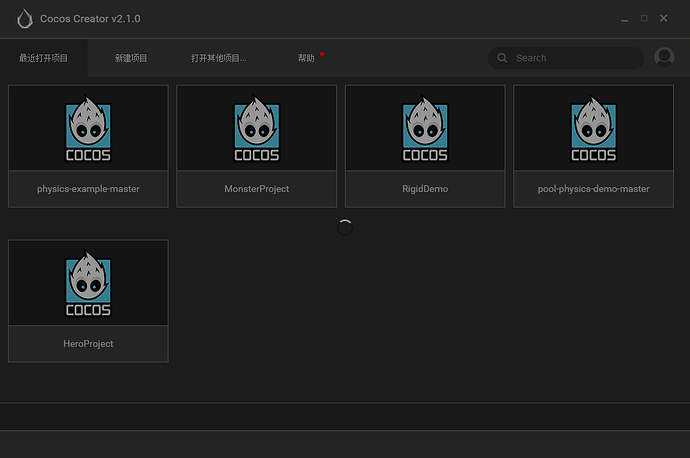Open the 新建项目 tab
690x458 pixels.
tap(131, 58)
